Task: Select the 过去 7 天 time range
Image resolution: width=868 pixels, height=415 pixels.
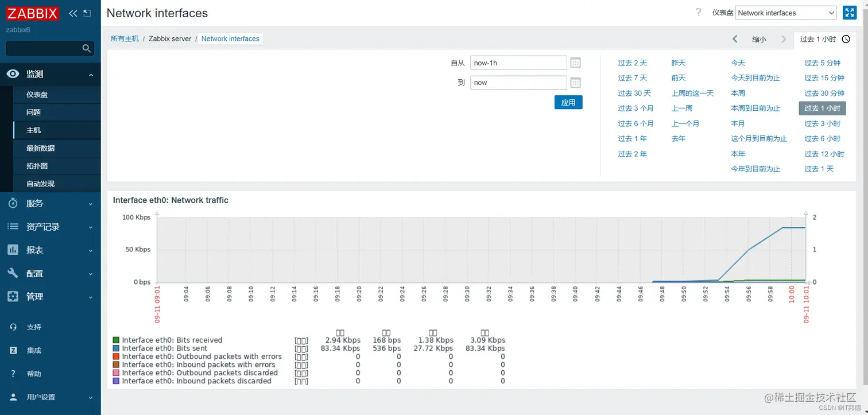Action: (632, 78)
